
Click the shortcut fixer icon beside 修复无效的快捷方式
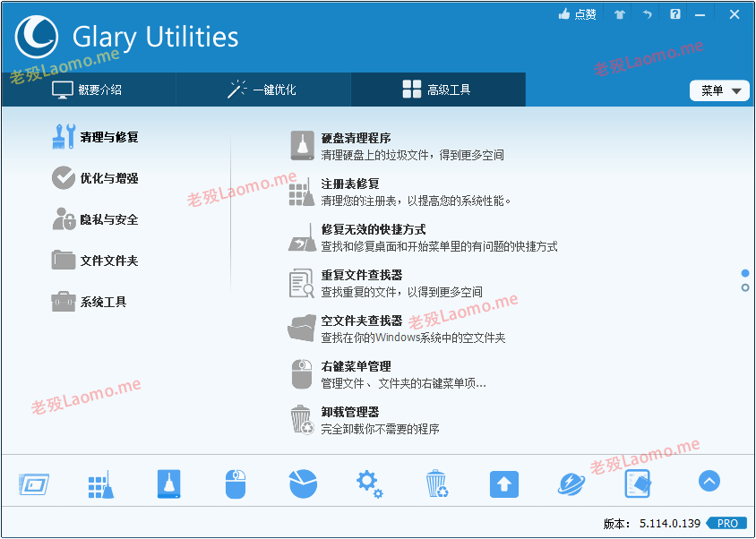(302, 237)
